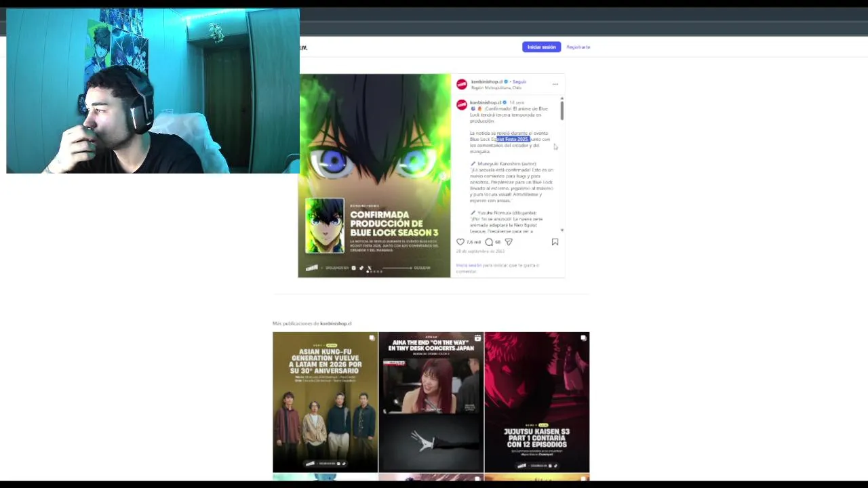
Task: Click 'Inicia sesión' link below the post date
Action: click(469, 265)
